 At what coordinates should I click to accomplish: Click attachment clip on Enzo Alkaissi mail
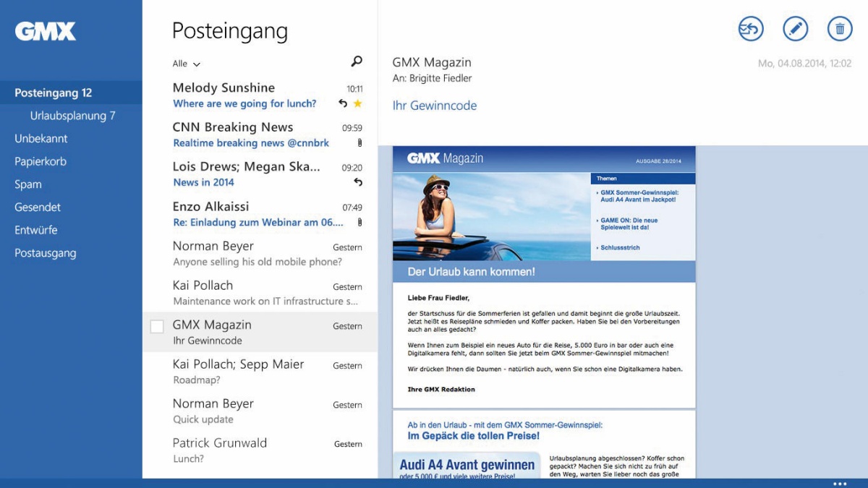click(x=359, y=222)
